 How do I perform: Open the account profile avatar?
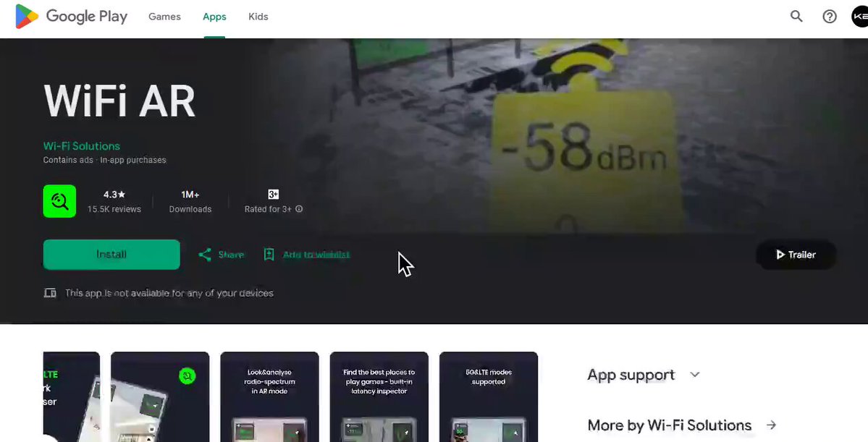[x=860, y=17]
